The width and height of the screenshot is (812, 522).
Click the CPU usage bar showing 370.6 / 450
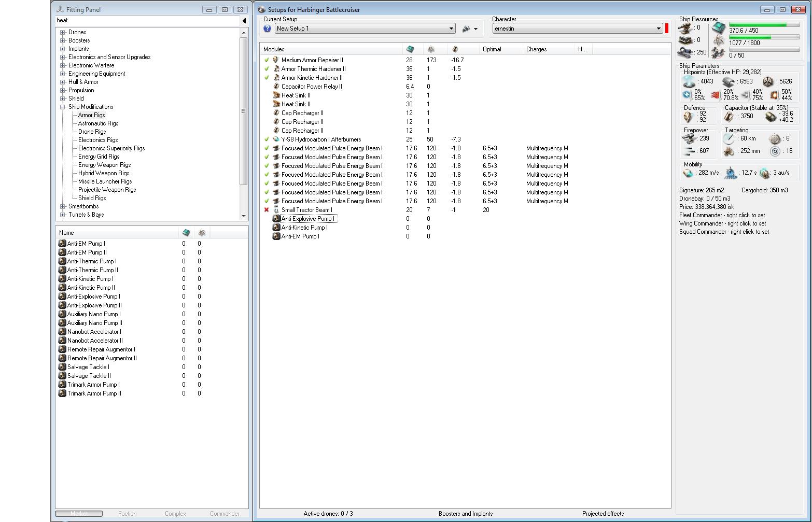pos(763,25)
